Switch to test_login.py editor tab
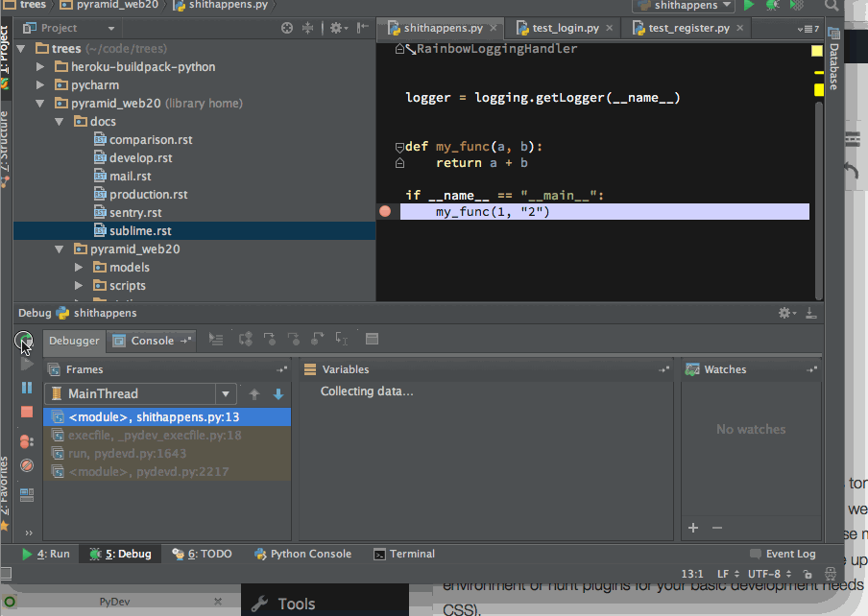The height and width of the screenshot is (616, 868). (x=565, y=28)
